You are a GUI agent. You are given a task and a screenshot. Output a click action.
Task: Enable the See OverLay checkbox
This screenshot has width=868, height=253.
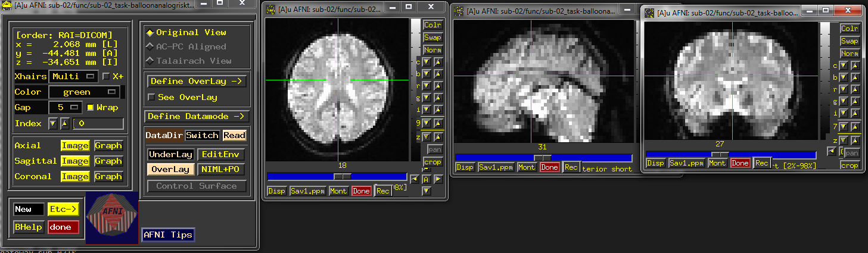coord(151,97)
